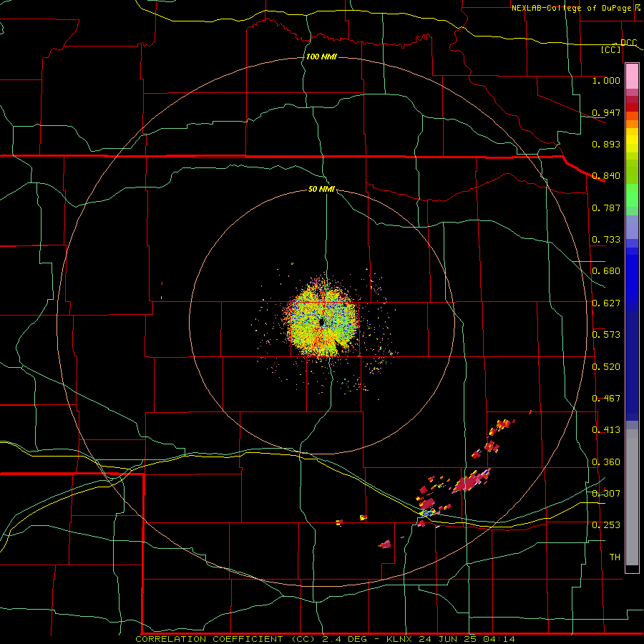Click the 0.840 scale value
Viewport: 644px width, 644px height.
pyautogui.click(x=606, y=176)
